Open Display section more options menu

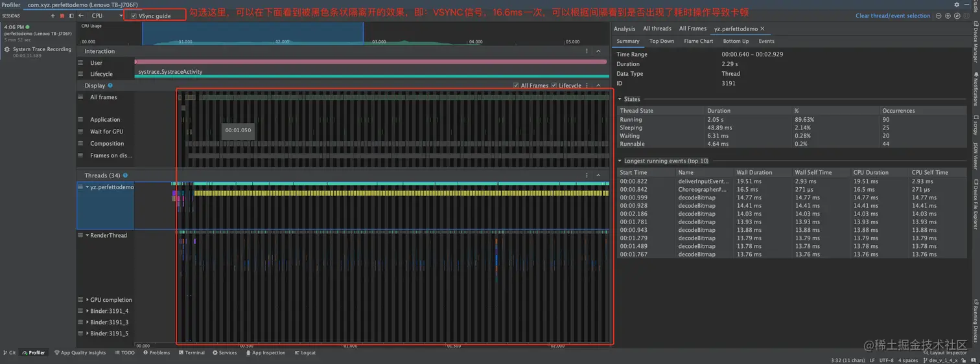(x=587, y=85)
